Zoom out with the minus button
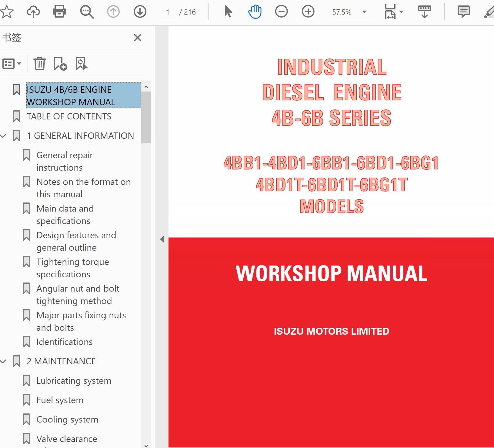494x448 pixels. pos(281,12)
